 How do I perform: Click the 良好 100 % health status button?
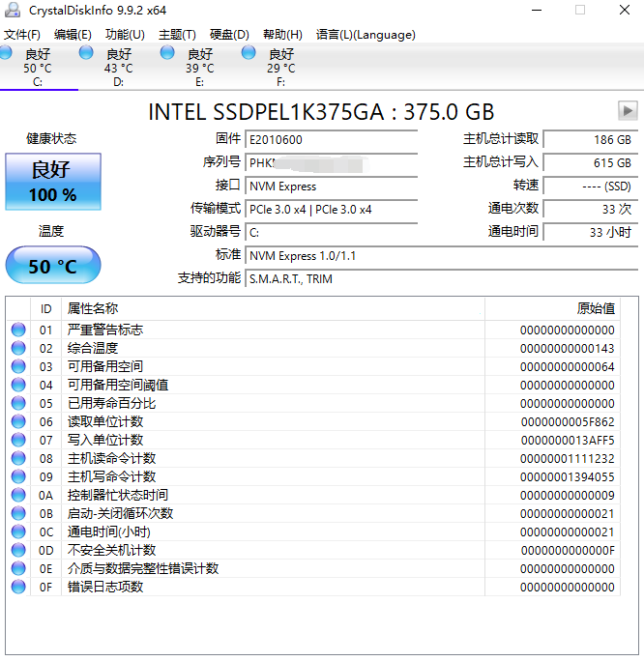(53, 182)
